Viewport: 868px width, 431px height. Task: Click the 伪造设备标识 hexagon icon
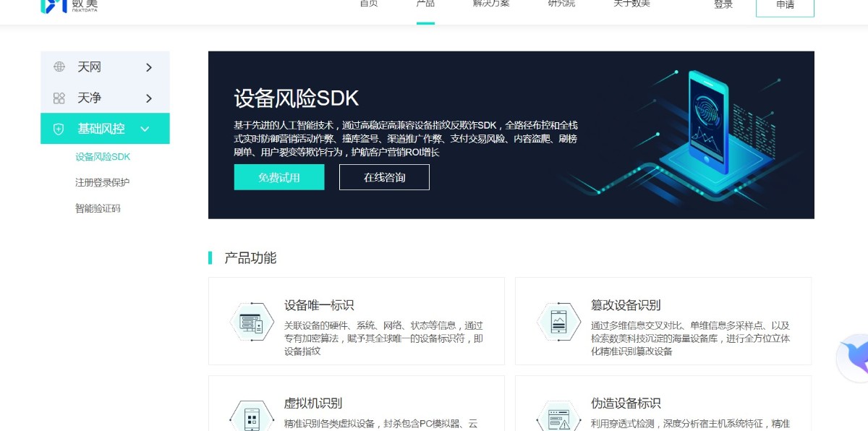pos(558,417)
